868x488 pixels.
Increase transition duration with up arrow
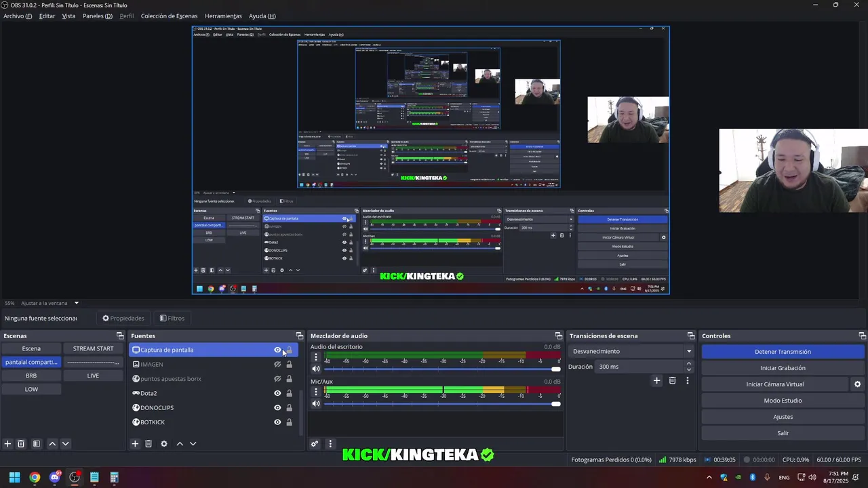pyautogui.click(x=689, y=363)
